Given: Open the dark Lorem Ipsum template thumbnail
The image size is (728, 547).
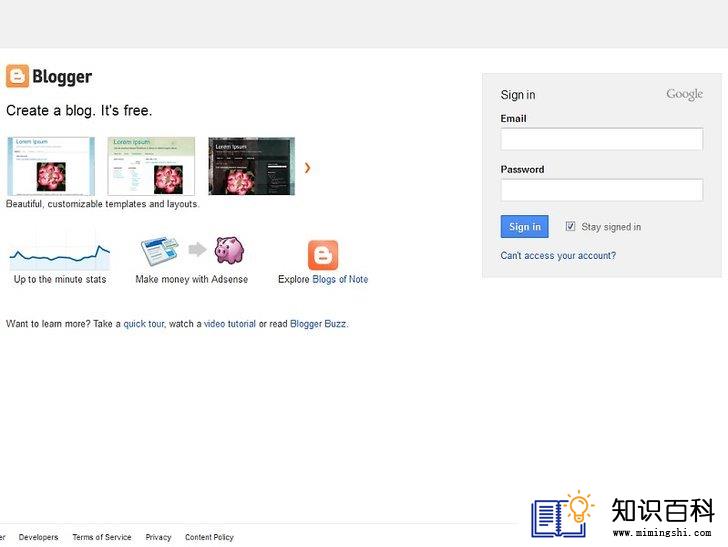Looking at the screenshot, I should [x=252, y=166].
